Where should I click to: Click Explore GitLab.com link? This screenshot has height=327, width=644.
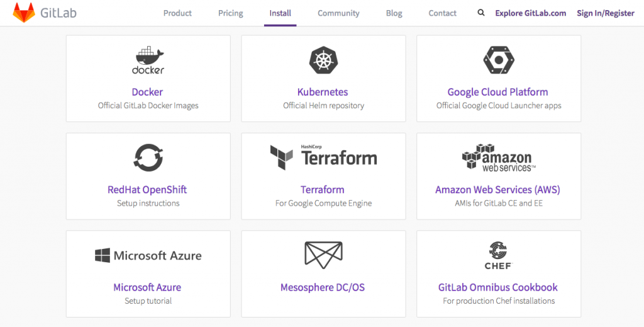(x=530, y=13)
